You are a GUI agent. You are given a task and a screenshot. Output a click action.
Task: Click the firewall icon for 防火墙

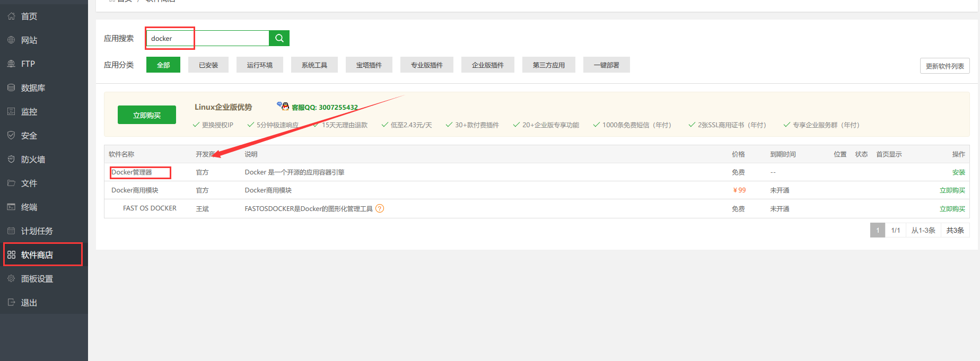point(11,159)
